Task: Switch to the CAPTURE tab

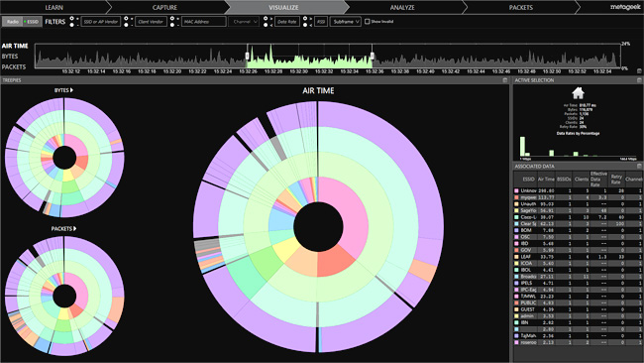Action: pyautogui.click(x=164, y=7)
